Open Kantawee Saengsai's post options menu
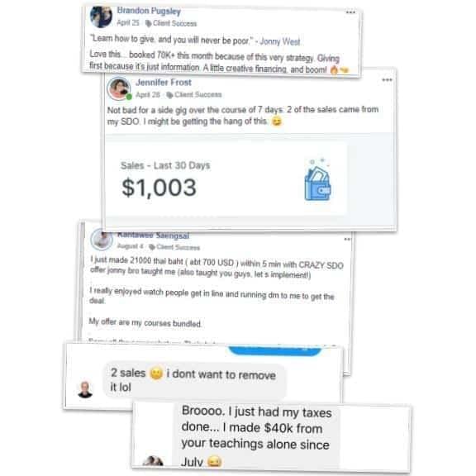Image resolution: width=476 pixels, height=476 pixels. 347,239
